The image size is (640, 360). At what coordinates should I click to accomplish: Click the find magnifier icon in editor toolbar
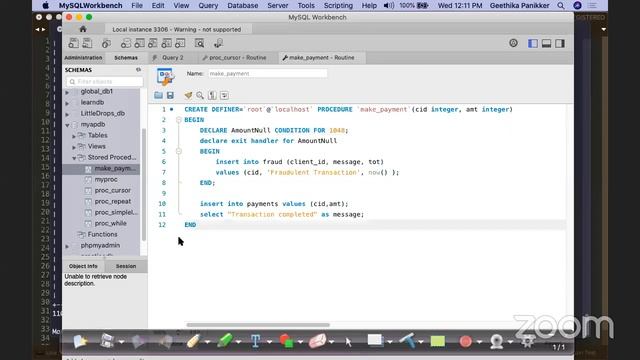click(200, 96)
